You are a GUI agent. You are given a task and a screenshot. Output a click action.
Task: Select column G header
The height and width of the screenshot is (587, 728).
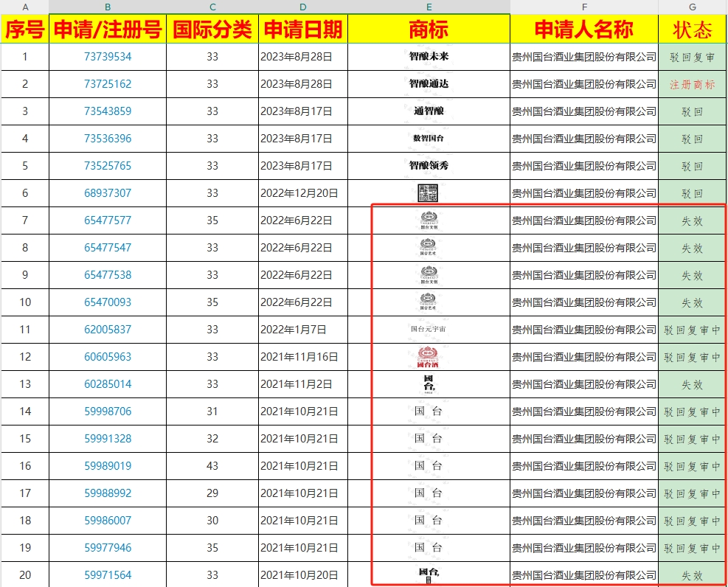[692, 7]
